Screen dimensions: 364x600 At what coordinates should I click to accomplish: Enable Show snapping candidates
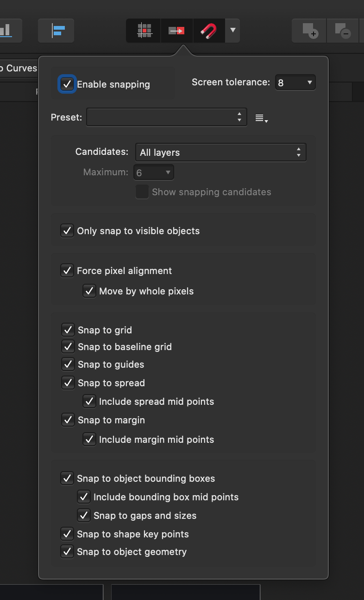click(x=142, y=191)
